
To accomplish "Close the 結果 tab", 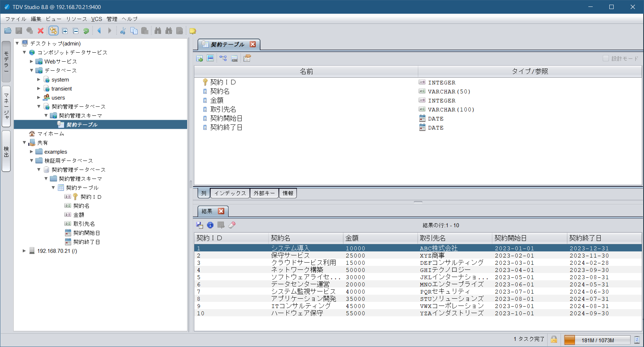I will tap(221, 211).
